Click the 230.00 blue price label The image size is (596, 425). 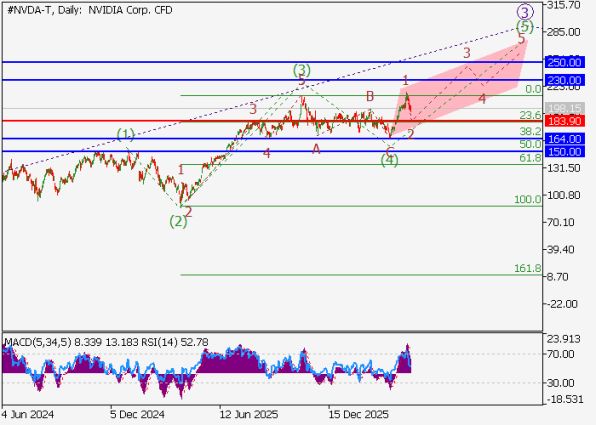[x=564, y=80]
